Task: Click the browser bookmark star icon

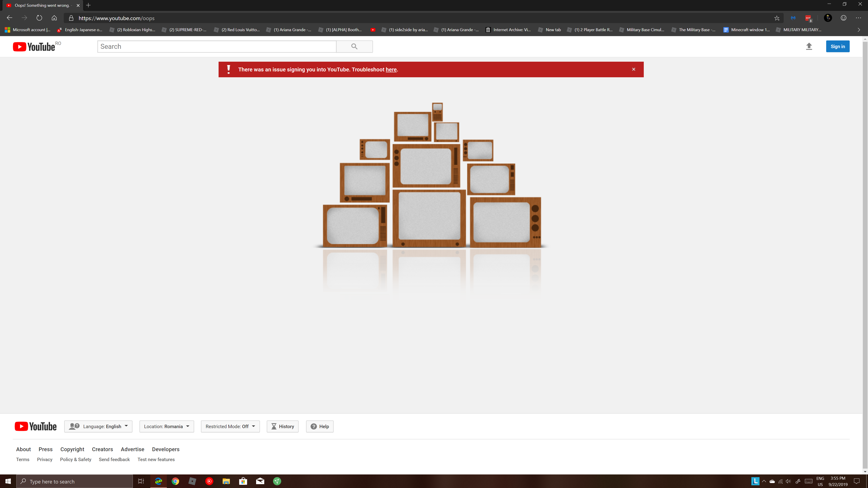Action: [776, 18]
